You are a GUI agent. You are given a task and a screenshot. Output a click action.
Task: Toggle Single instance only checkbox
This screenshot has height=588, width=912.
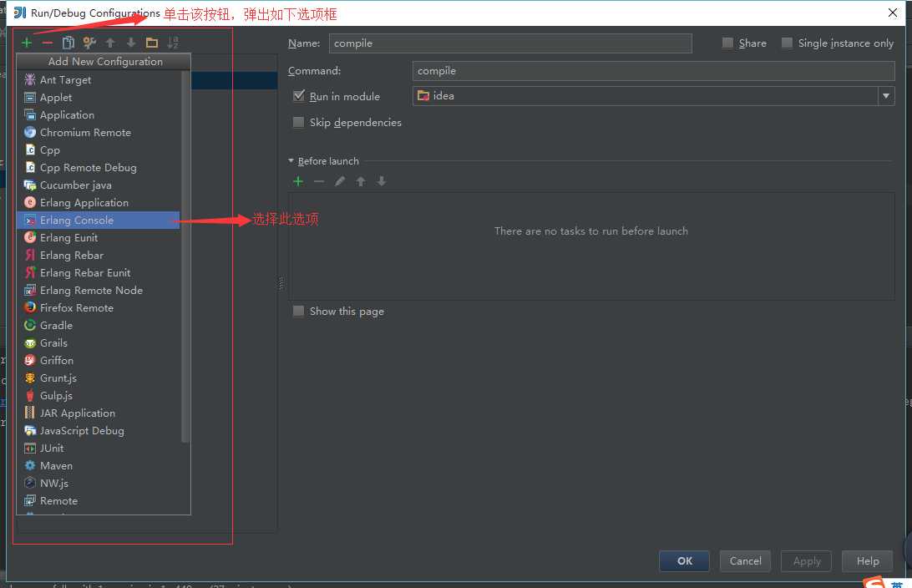click(787, 43)
